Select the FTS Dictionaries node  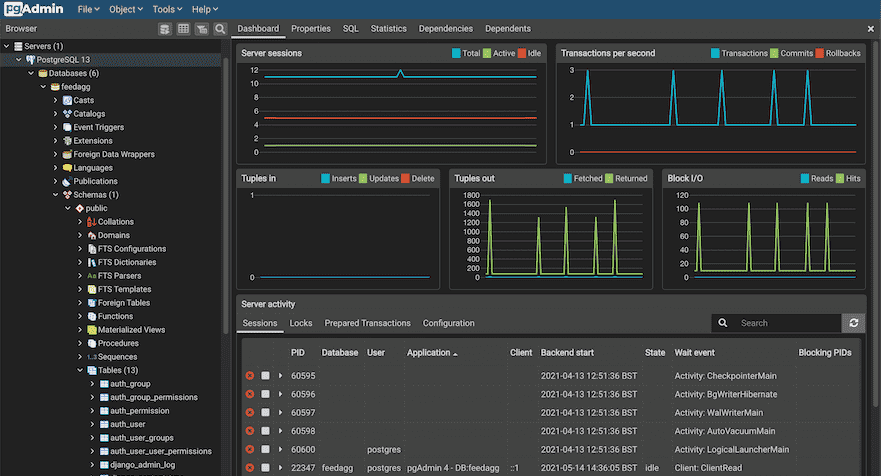(x=127, y=262)
